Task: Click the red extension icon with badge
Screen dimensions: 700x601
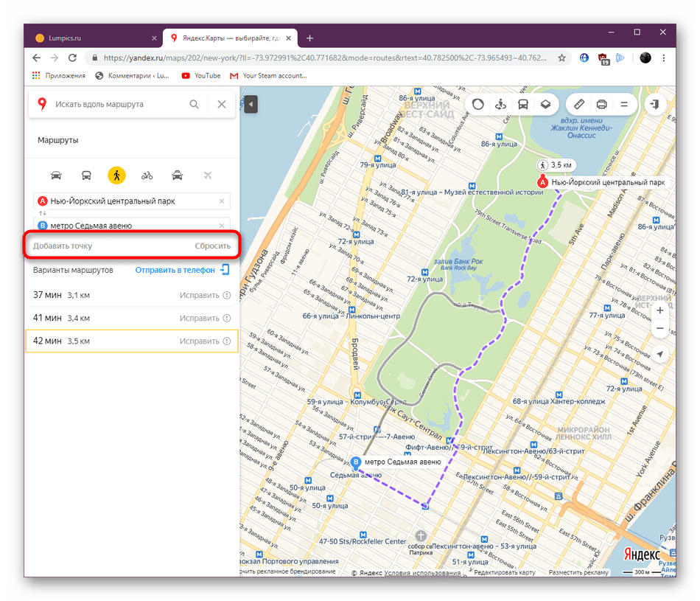Action: (603, 58)
